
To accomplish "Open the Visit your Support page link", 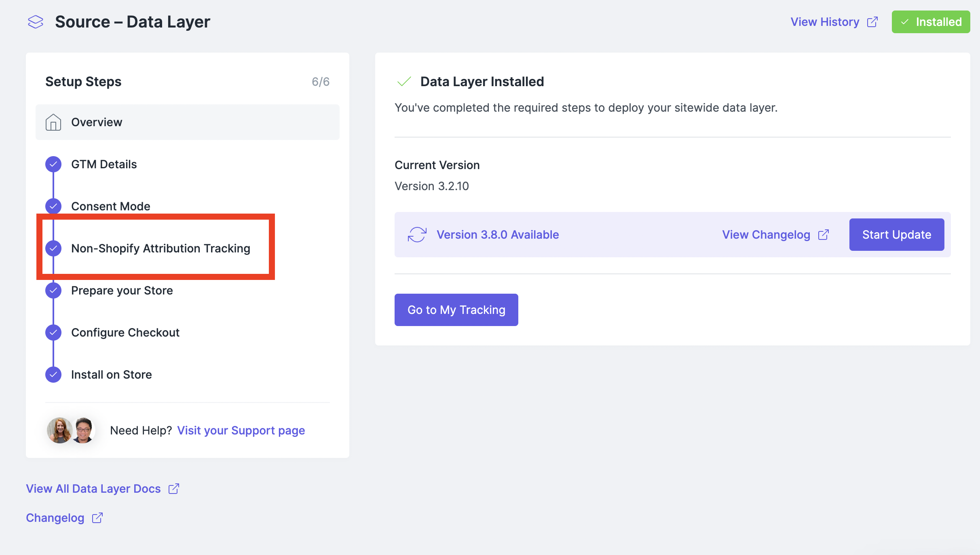I will point(241,430).
